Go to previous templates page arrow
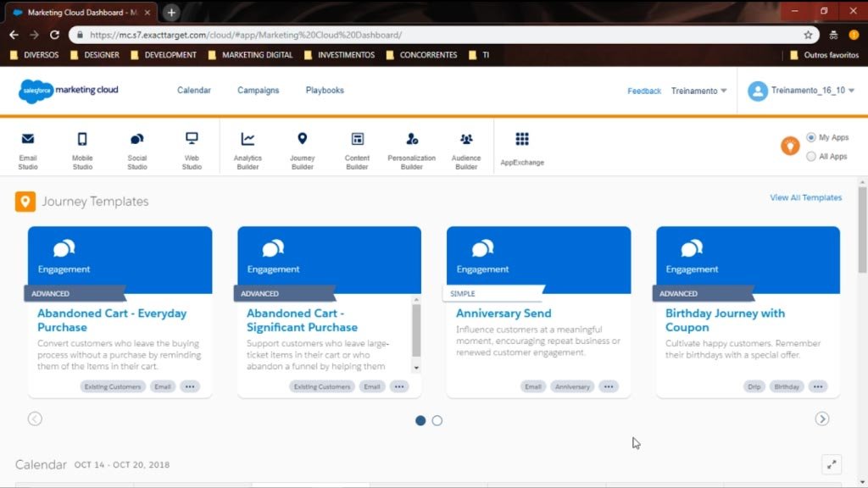Screen dimensions: 868x488 35,419
